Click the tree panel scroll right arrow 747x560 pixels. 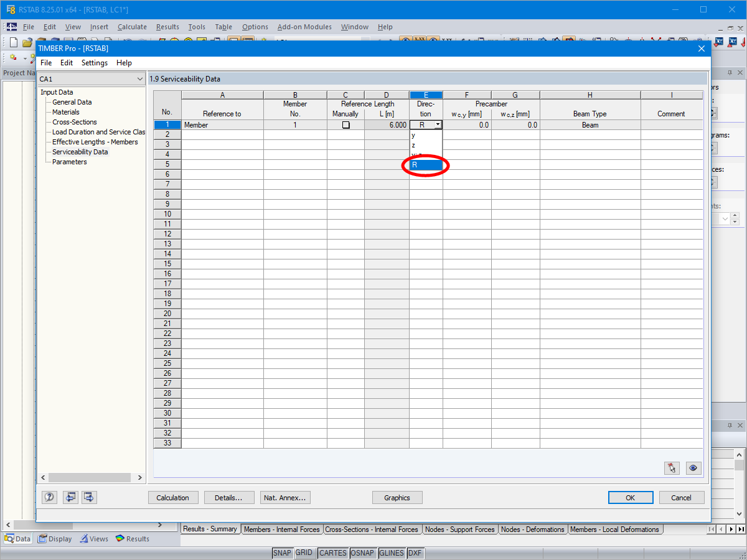139,478
